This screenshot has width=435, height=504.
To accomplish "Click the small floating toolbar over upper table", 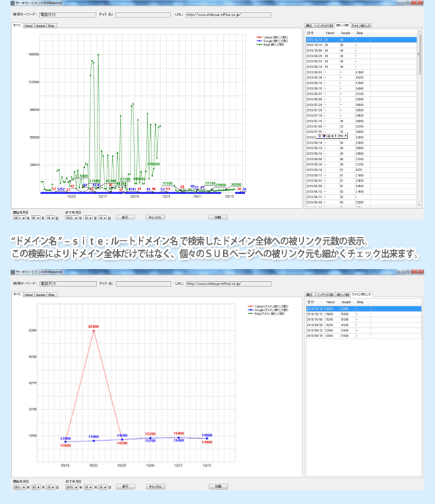I will click(x=333, y=136).
